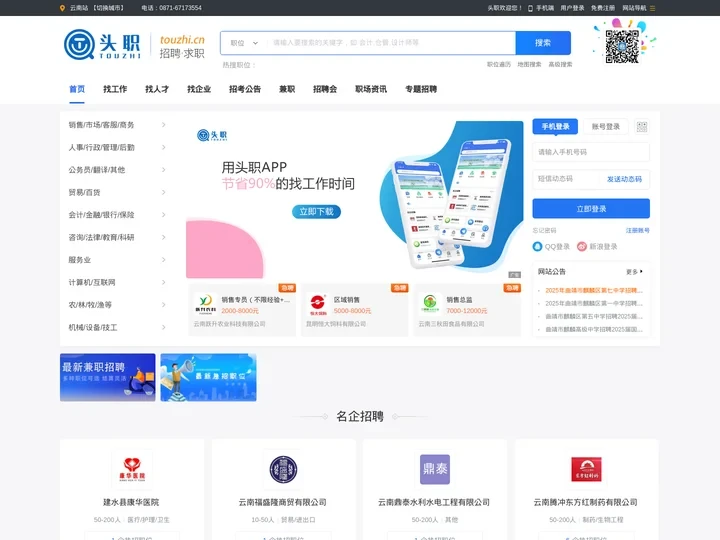Expand 机械/设备/技工 category arrow
The height and width of the screenshot is (540, 720).
[163, 327]
